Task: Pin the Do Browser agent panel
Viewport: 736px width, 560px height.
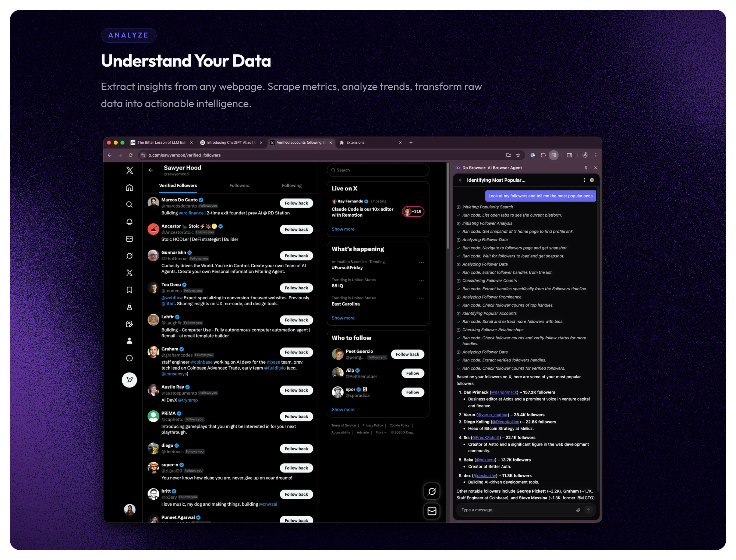Action: click(586, 168)
